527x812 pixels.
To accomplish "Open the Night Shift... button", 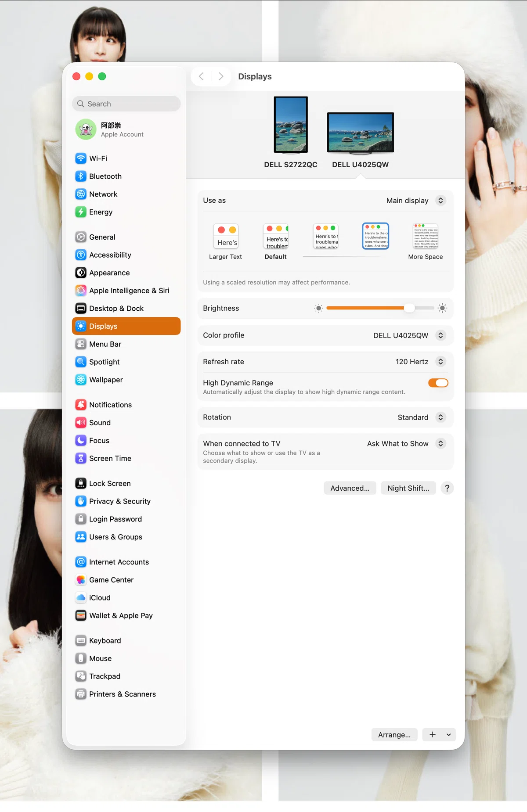I will click(408, 488).
